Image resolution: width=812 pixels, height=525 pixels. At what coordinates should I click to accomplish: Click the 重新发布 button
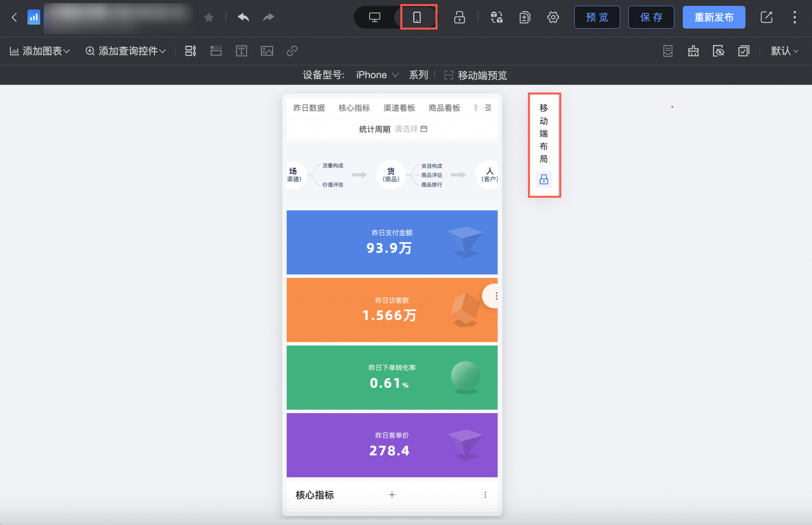pyautogui.click(x=714, y=17)
